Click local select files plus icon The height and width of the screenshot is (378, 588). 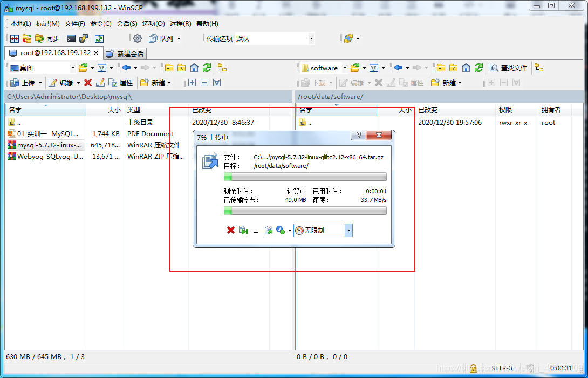point(192,83)
